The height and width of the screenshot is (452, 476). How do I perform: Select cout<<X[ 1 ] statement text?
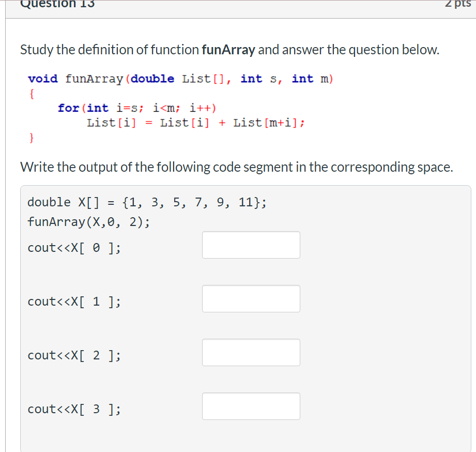(x=74, y=302)
